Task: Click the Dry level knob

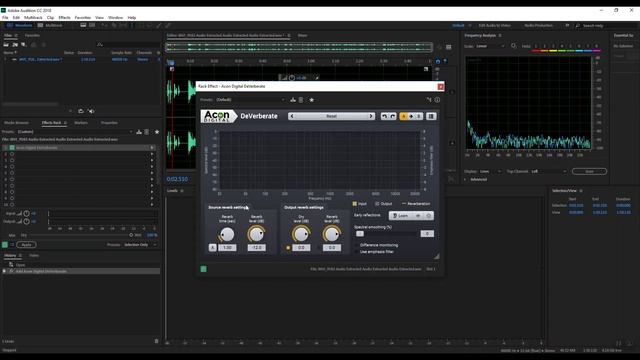Action: point(301,234)
